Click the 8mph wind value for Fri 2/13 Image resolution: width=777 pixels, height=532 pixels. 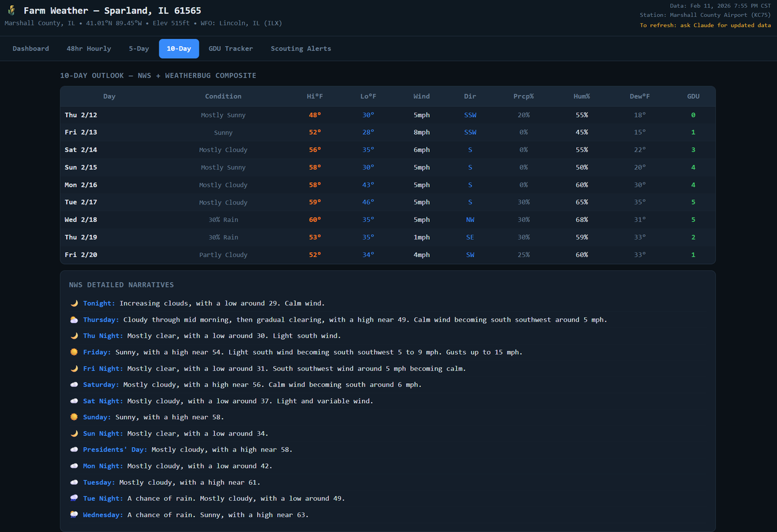point(422,133)
